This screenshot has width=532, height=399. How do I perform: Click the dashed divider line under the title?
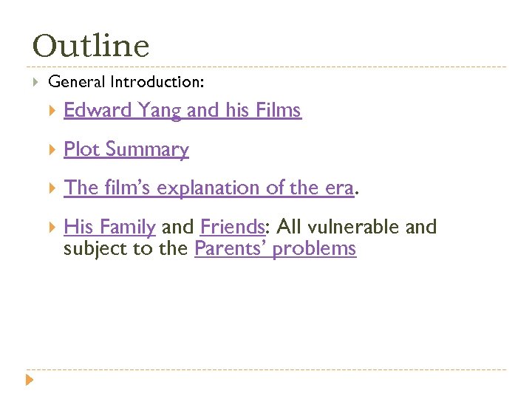266,66
